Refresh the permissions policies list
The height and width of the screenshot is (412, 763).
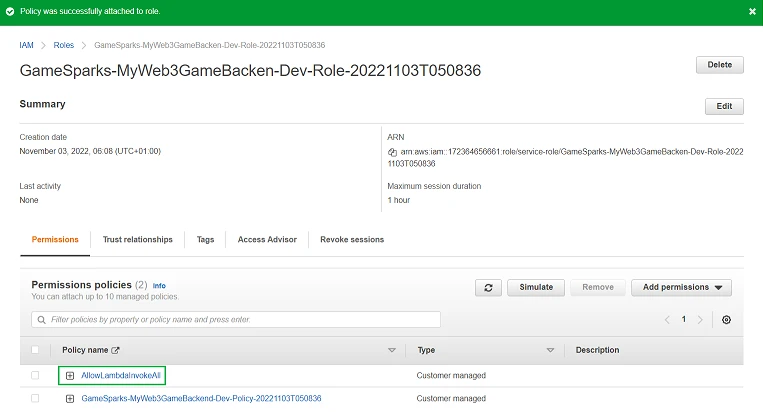488,287
